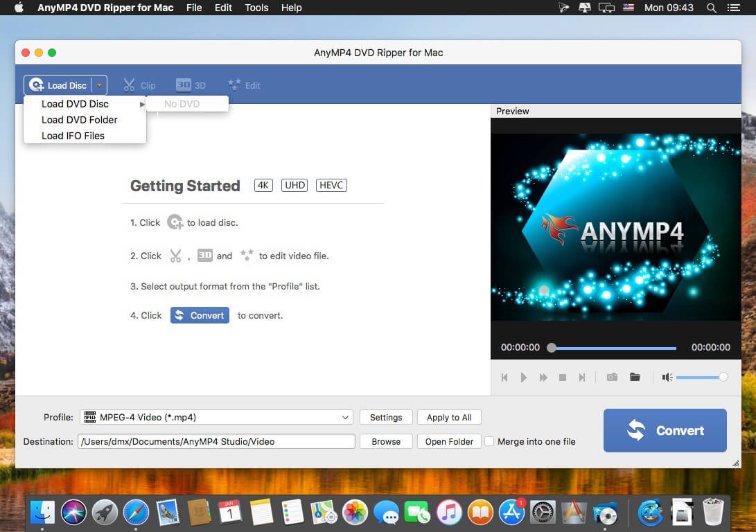The width and height of the screenshot is (756, 532).
Task: Take a snapshot with camera icon
Action: click(613, 377)
